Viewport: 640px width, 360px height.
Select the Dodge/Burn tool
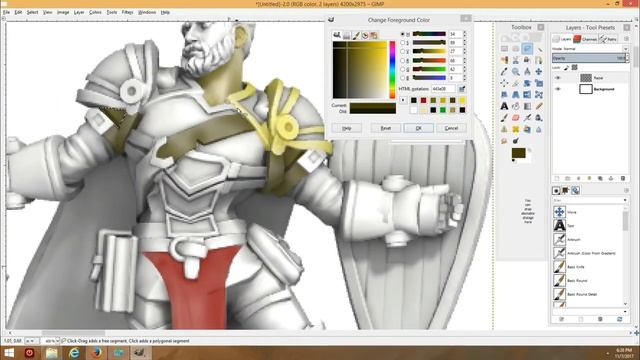(x=516, y=141)
